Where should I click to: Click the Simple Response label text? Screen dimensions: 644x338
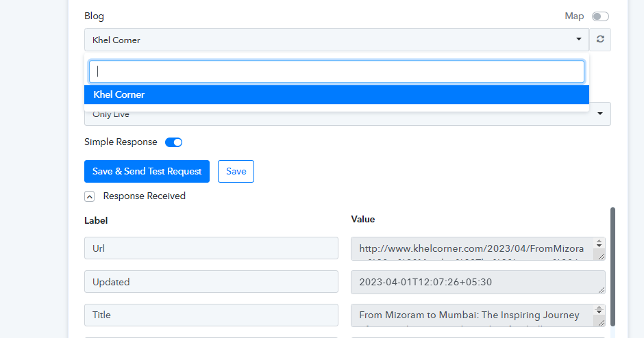point(121,142)
